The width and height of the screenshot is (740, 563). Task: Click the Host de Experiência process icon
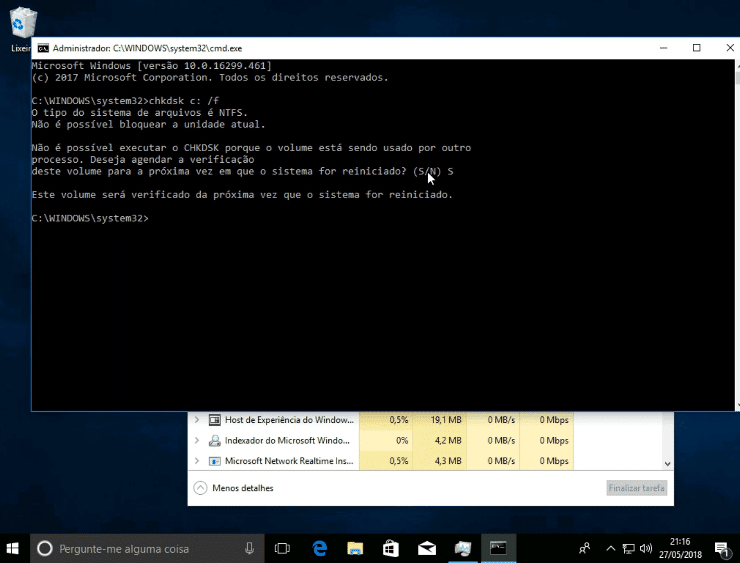click(x=215, y=420)
